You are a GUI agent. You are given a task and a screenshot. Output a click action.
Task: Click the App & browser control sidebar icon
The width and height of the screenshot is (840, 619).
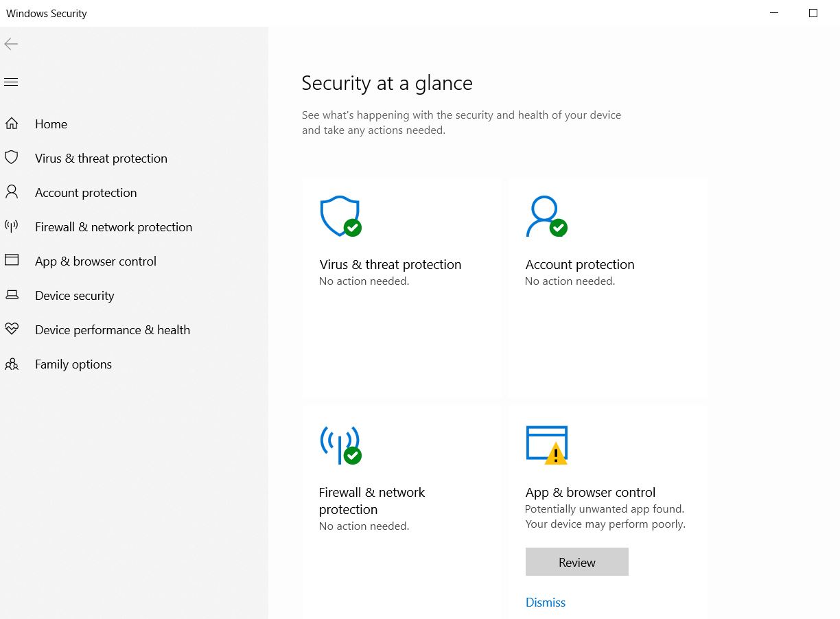click(12, 261)
